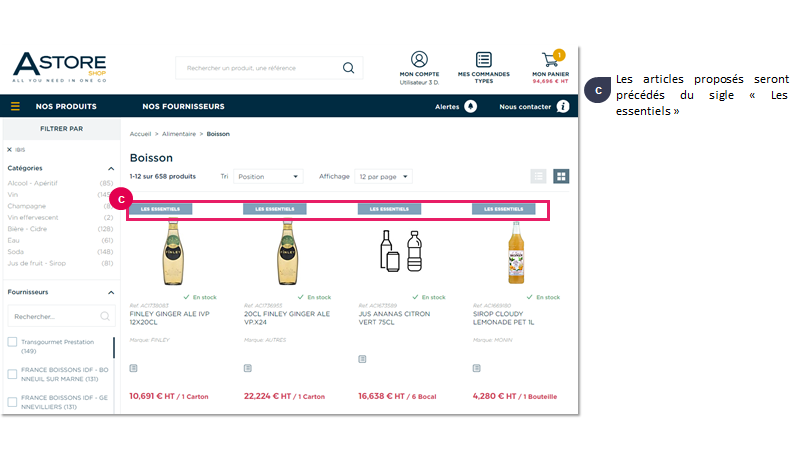
Task: Go to Accueil breadcrumb
Action: tap(140, 134)
